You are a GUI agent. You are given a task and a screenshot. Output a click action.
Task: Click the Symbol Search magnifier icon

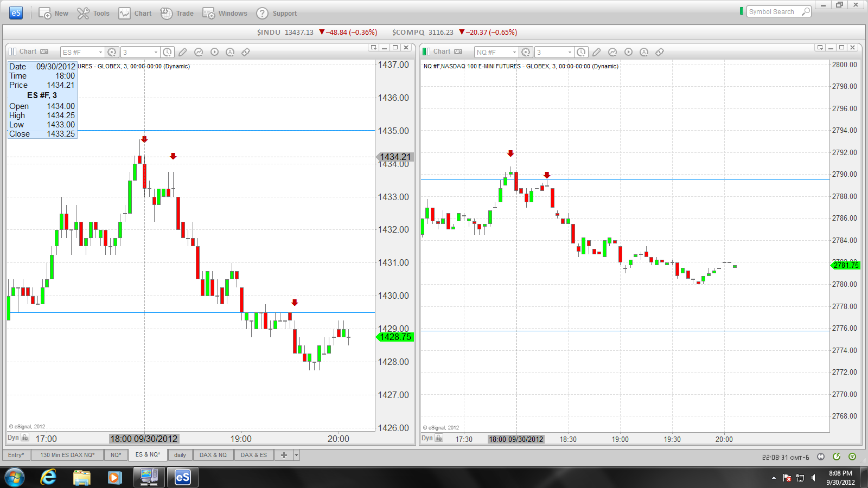pos(806,12)
